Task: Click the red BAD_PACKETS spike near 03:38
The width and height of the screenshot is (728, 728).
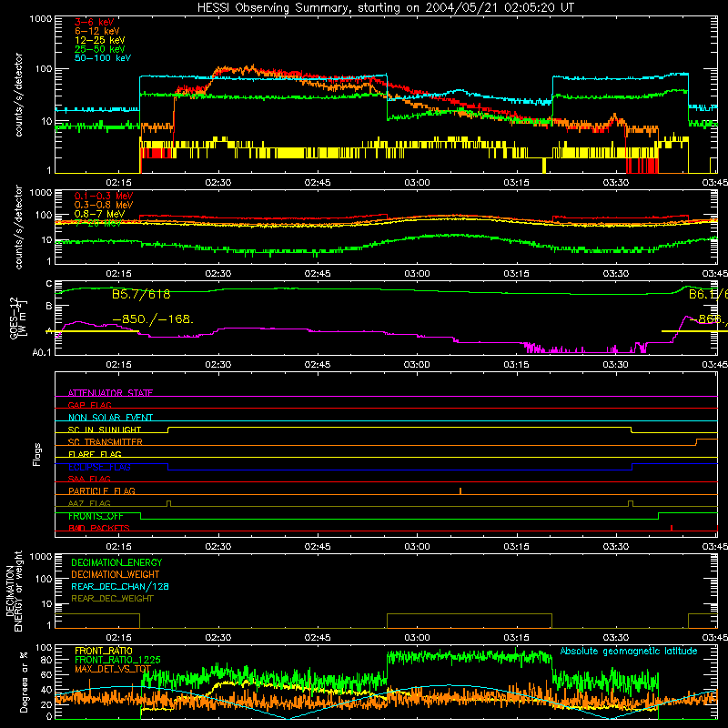Action: 672,528
